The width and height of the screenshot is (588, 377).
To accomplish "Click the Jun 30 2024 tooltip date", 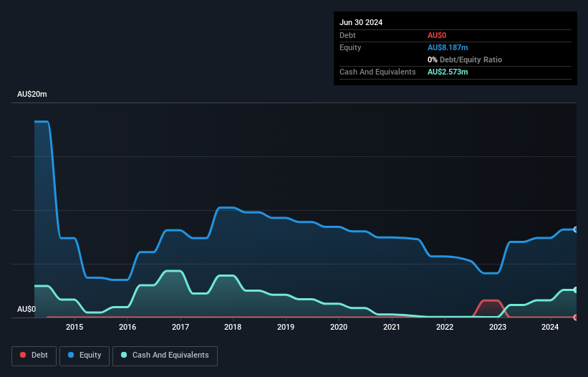I will (361, 22).
